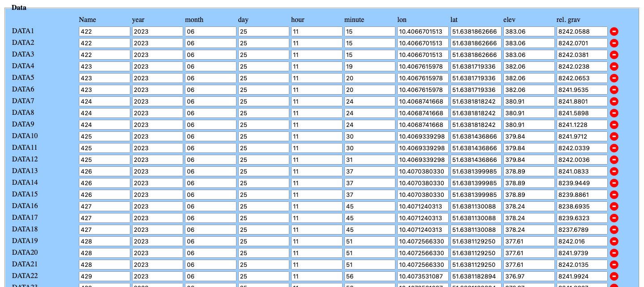The image size is (644, 287).
Task: Delete the DATA4 row via minus icon
Action: [x=614, y=66]
